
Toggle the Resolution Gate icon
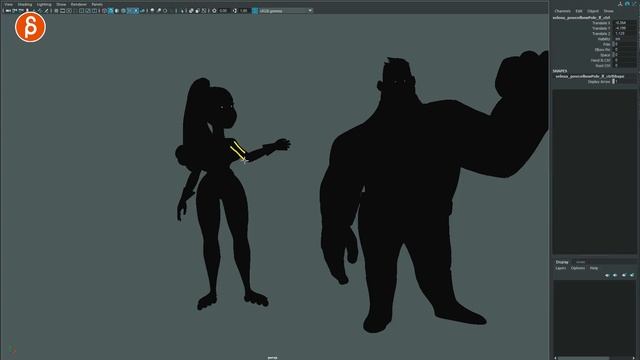click(x=69, y=11)
